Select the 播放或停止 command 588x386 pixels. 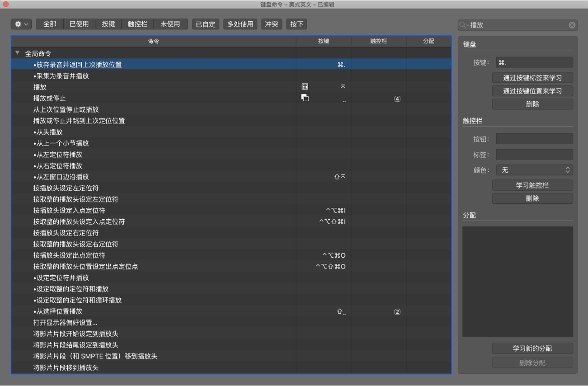click(231, 98)
